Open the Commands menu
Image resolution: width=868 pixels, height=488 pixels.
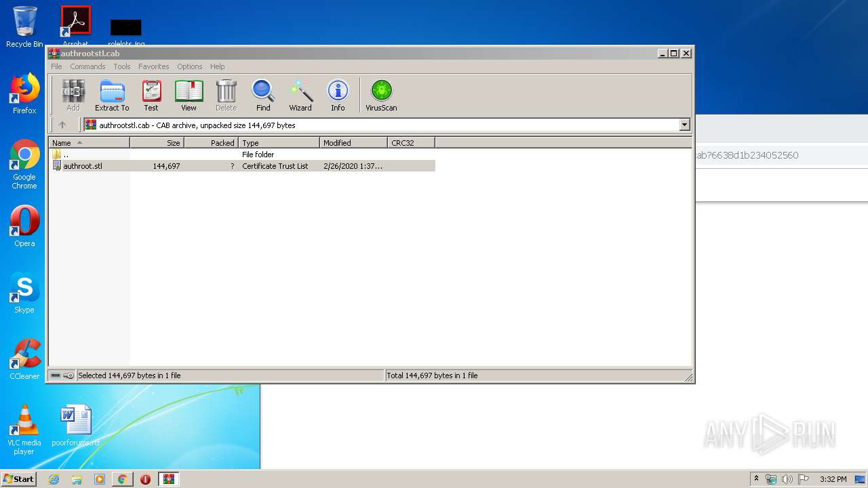pyautogui.click(x=87, y=66)
